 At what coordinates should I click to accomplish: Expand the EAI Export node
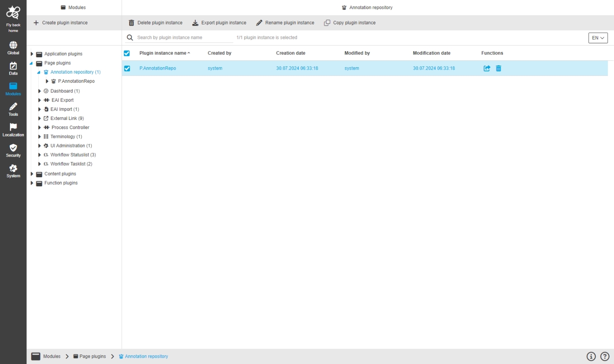click(x=40, y=100)
